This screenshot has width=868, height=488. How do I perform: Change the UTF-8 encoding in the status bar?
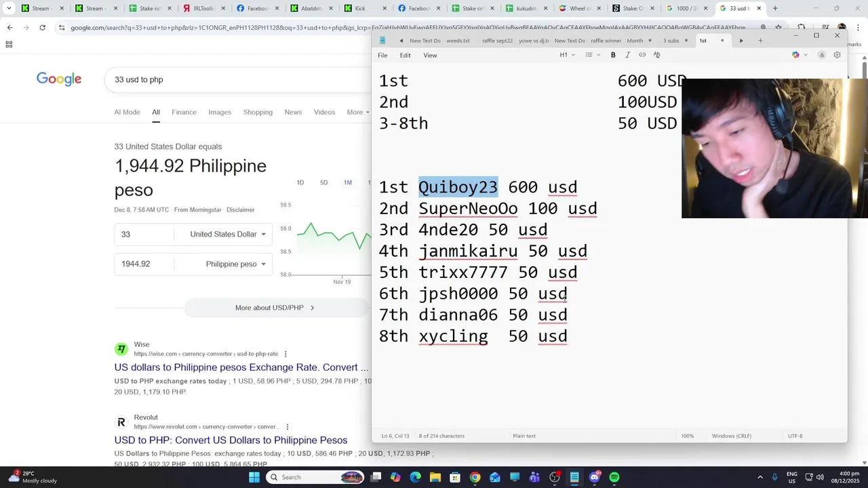795,436
